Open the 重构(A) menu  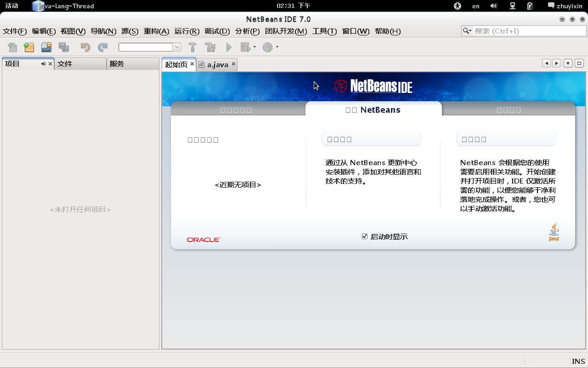(x=157, y=31)
